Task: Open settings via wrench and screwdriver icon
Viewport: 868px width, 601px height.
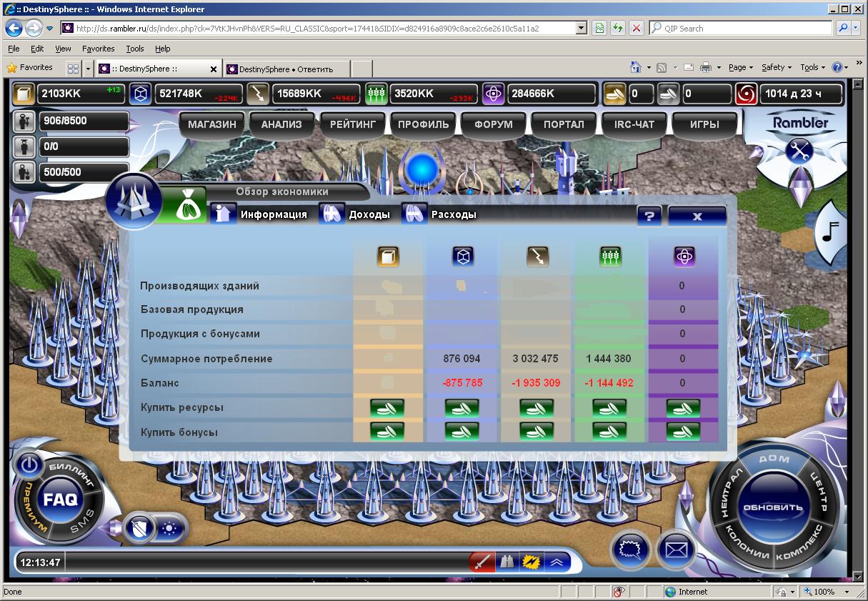Action: click(799, 151)
